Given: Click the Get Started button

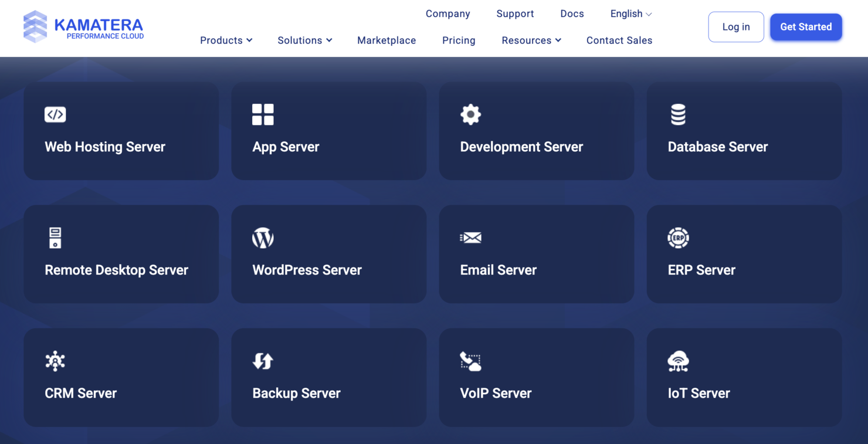Looking at the screenshot, I should point(806,26).
